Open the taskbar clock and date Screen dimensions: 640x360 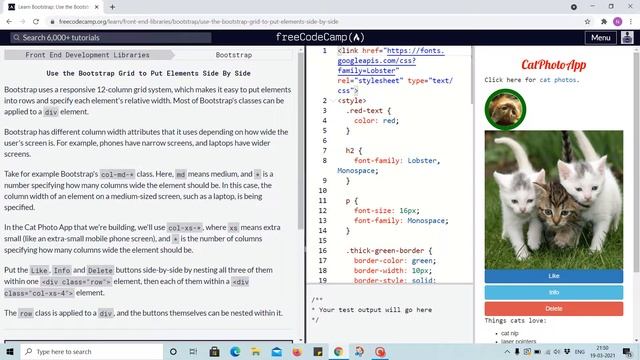(602, 351)
